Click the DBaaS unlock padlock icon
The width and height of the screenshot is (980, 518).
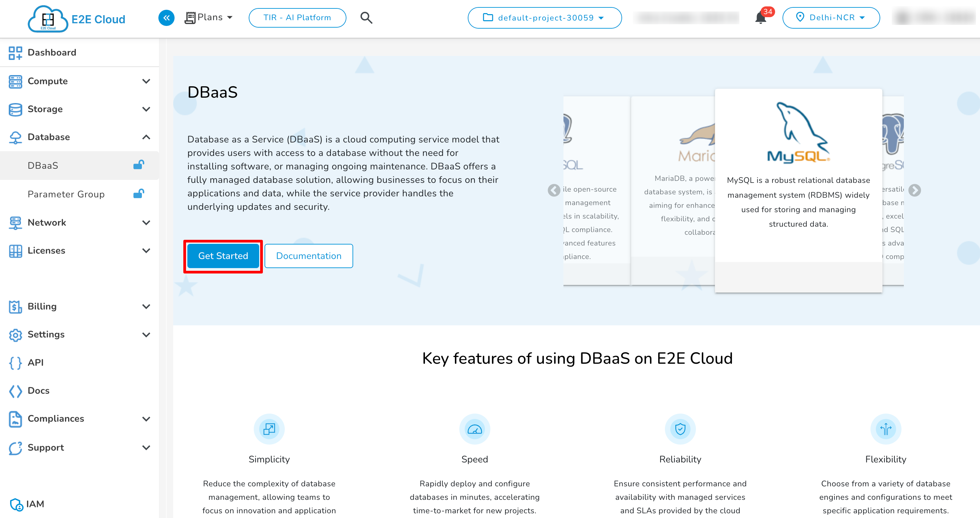(x=139, y=165)
